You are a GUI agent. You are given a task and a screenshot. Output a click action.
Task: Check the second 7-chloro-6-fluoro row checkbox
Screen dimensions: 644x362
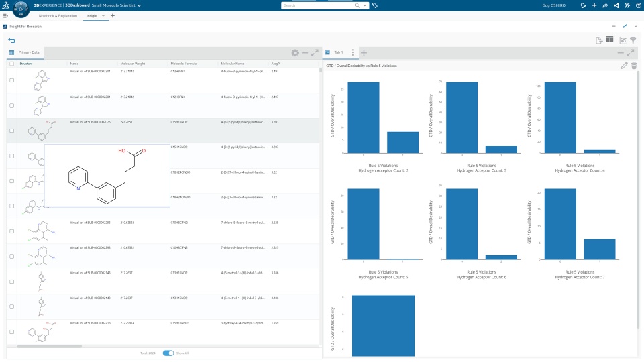point(11,257)
